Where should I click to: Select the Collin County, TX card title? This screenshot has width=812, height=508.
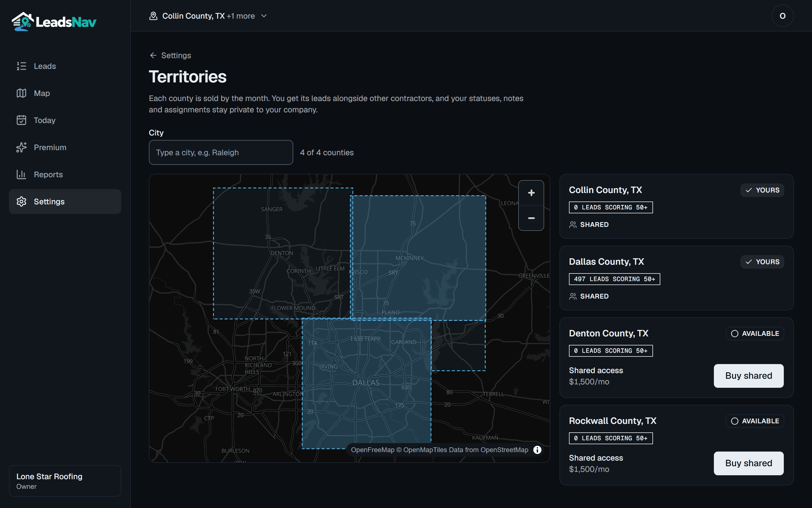tap(605, 190)
